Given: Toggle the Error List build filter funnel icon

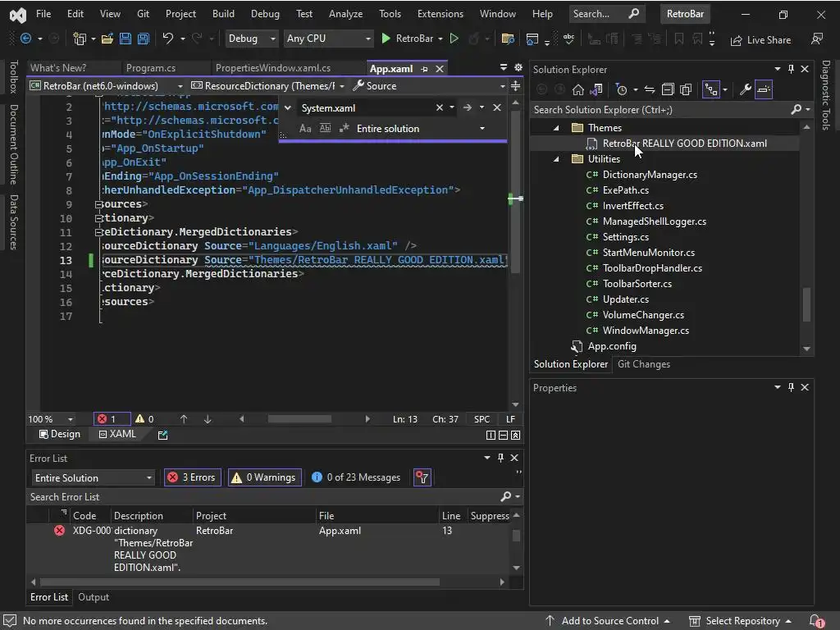Looking at the screenshot, I should [422, 477].
